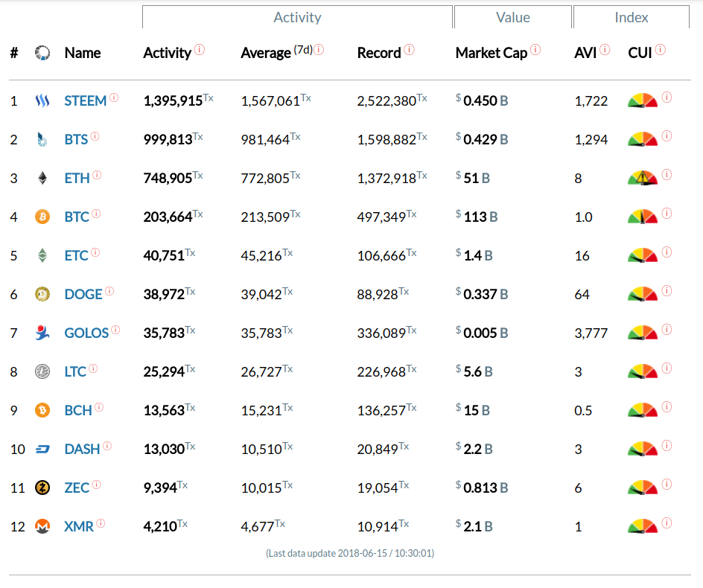
Task: Sort table by Activity column header
Action: pyautogui.click(x=168, y=53)
